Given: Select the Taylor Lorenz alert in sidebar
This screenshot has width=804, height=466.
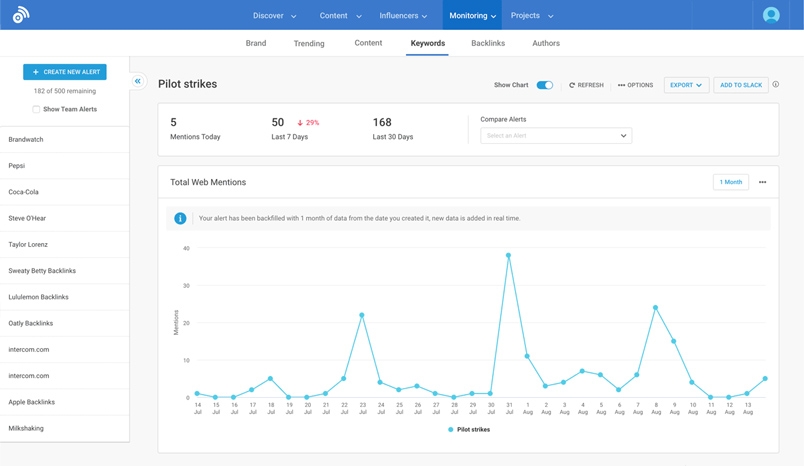Looking at the screenshot, I should (28, 244).
